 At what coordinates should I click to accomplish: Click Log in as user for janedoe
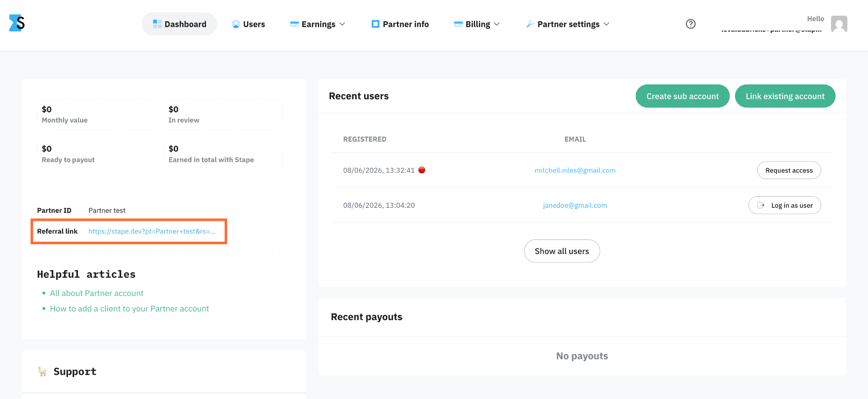785,205
